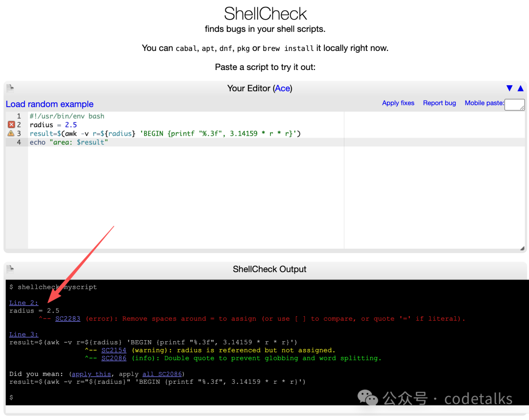Open the Ace editor link

click(283, 88)
